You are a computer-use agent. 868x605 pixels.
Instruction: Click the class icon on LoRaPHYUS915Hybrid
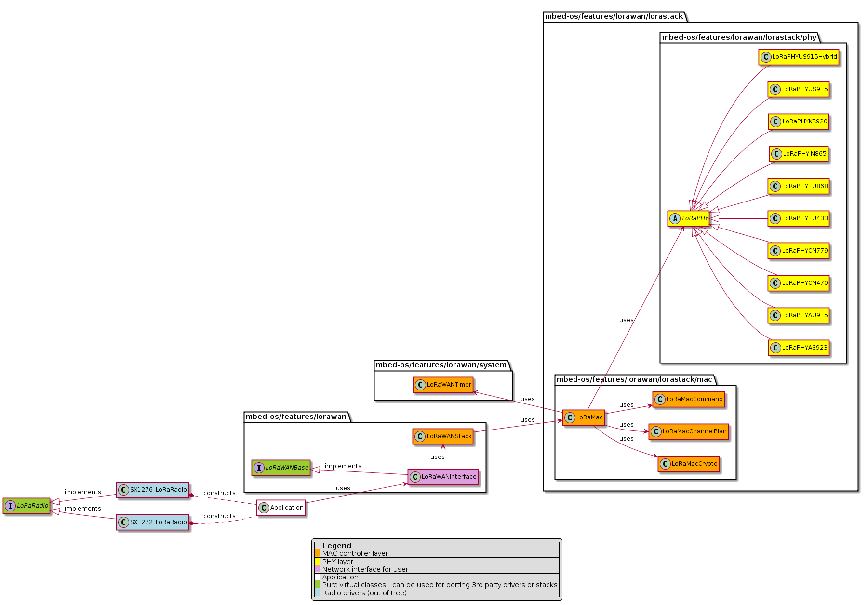[766, 57]
